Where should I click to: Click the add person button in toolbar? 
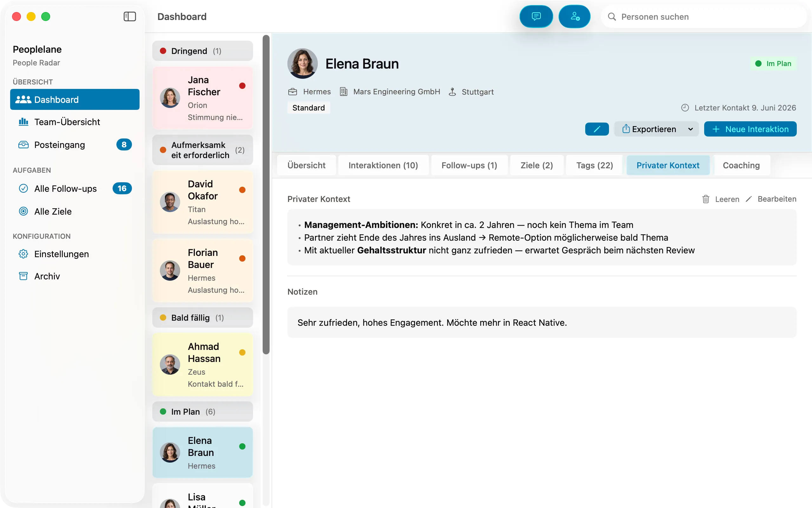575,17
